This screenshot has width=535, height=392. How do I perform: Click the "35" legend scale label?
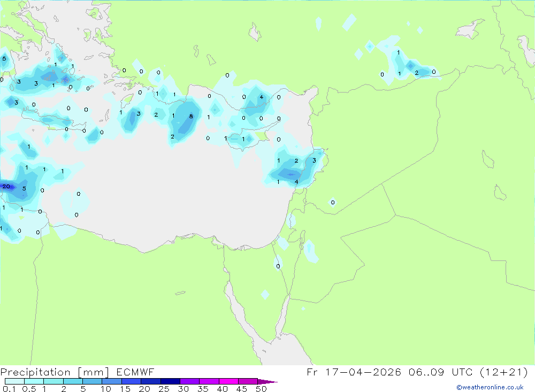[x=203, y=389]
